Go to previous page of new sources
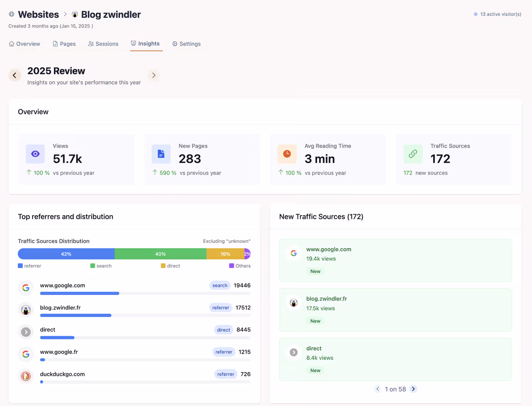532x406 pixels. click(378, 389)
